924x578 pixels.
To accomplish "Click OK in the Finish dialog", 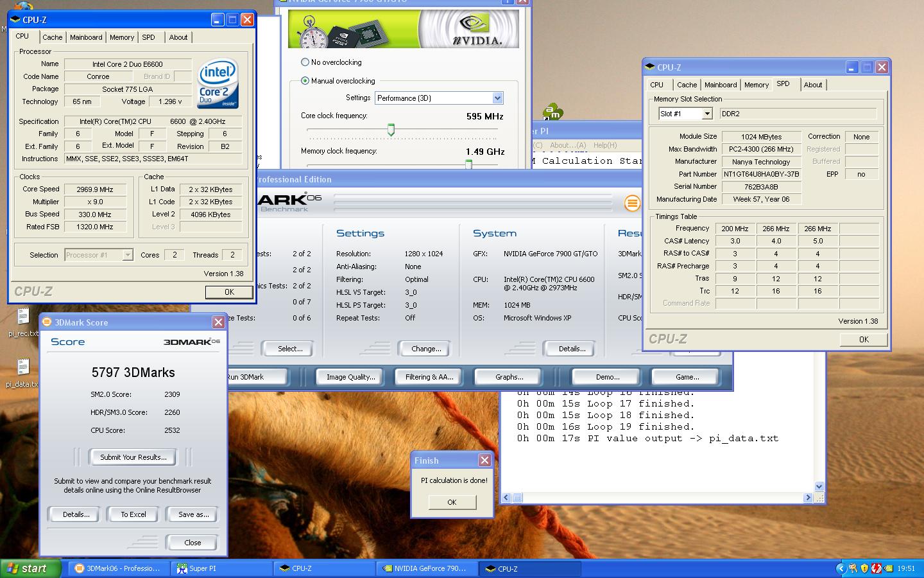I will (x=452, y=502).
